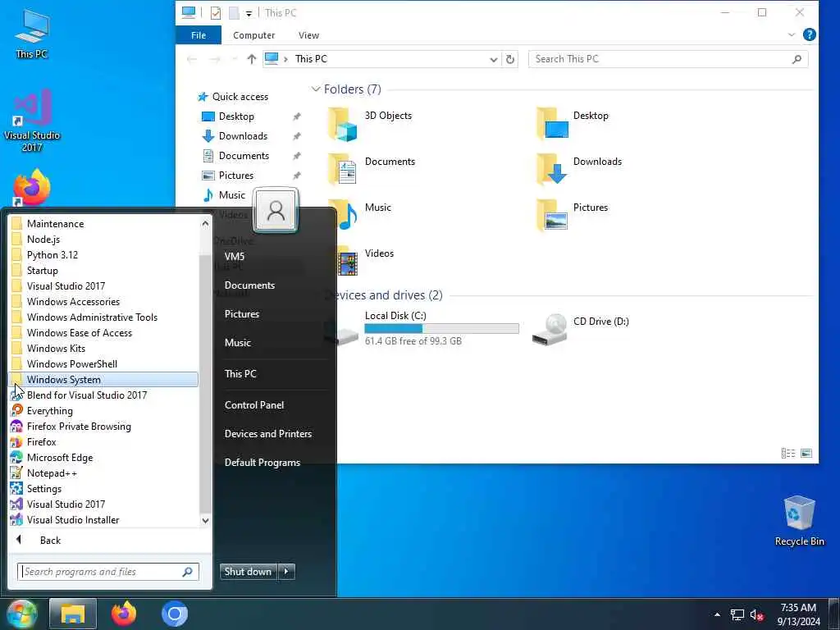
Task: Switch to large icons view in Explorer
Action: [806, 453]
